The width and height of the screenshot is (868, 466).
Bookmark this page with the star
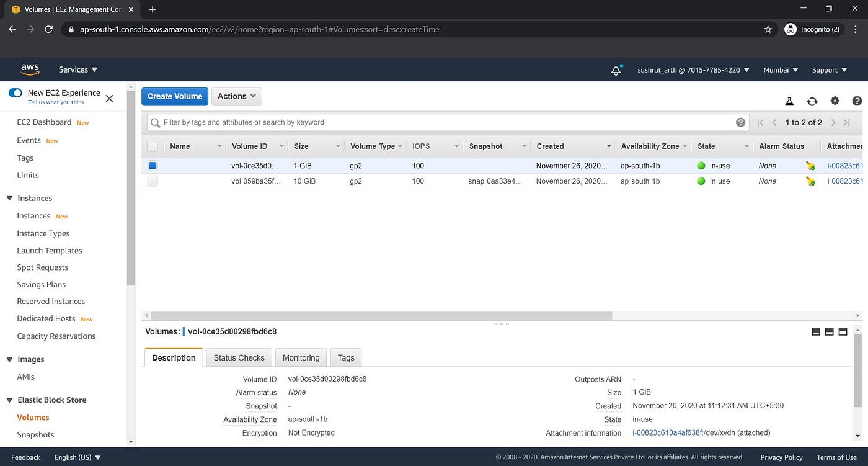click(768, 29)
